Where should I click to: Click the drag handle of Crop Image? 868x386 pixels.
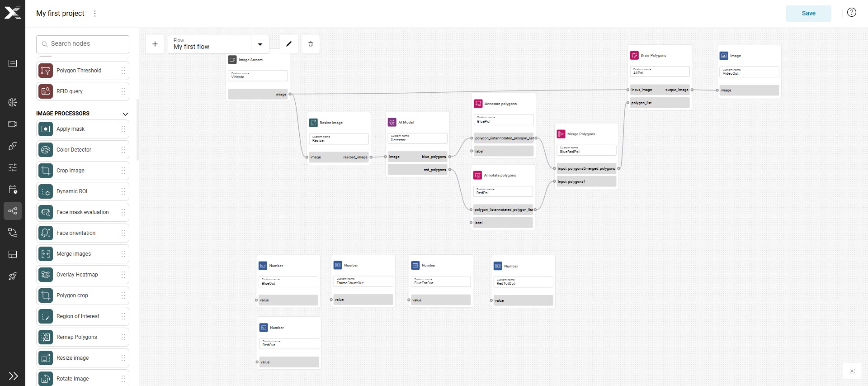click(123, 171)
